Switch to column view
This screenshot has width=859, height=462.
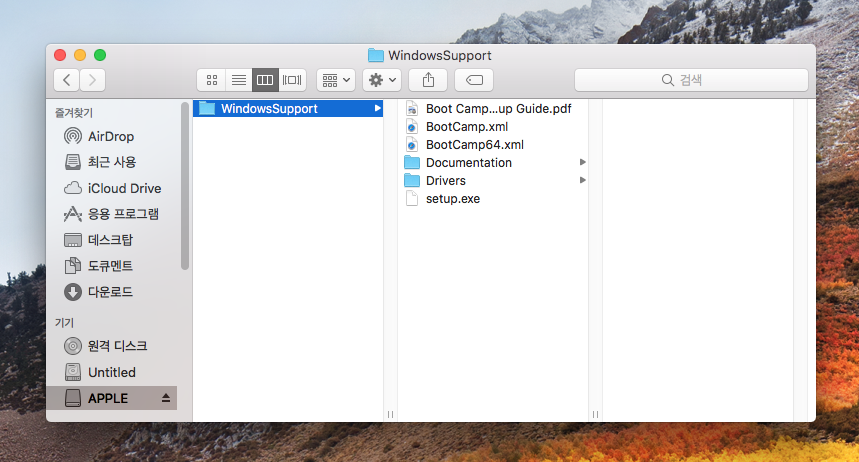pyautogui.click(x=265, y=80)
